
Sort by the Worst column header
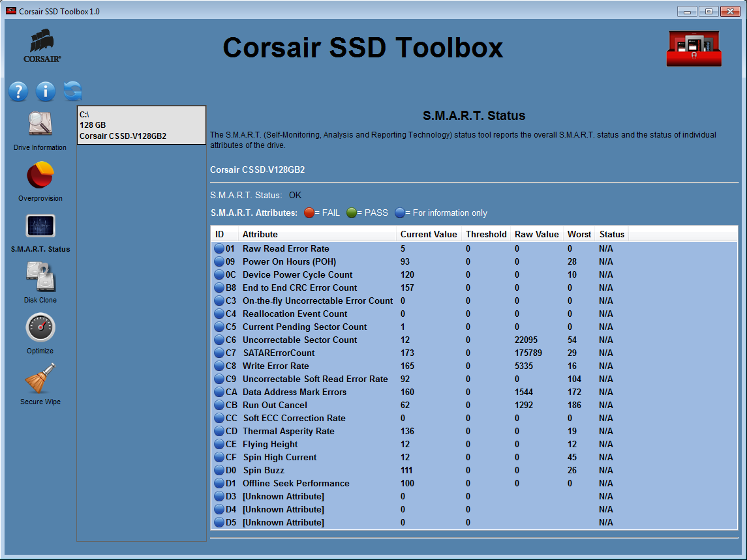point(579,234)
